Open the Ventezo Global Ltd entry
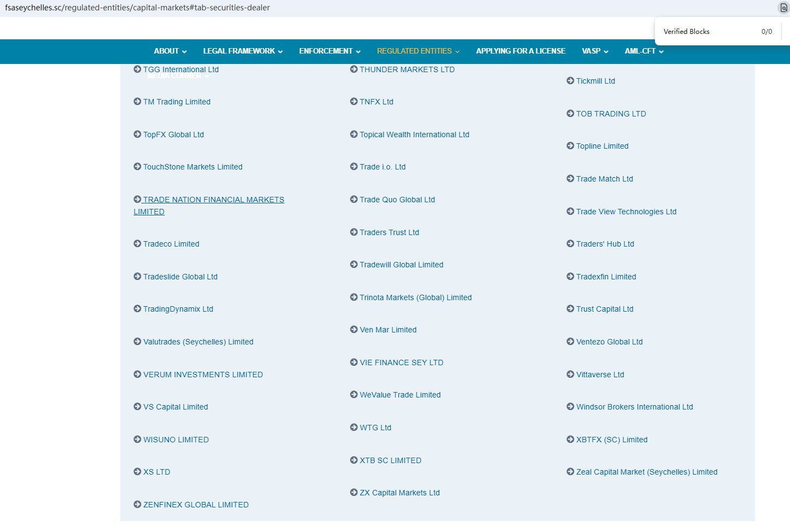 (x=610, y=342)
